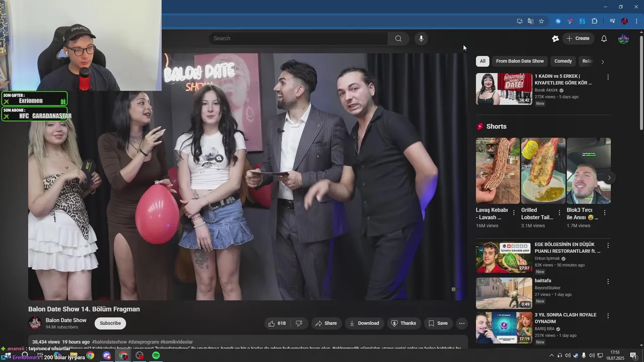Show next Shorts with right arrow
This screenshot has height=362, width=644.
coord(609,177)
